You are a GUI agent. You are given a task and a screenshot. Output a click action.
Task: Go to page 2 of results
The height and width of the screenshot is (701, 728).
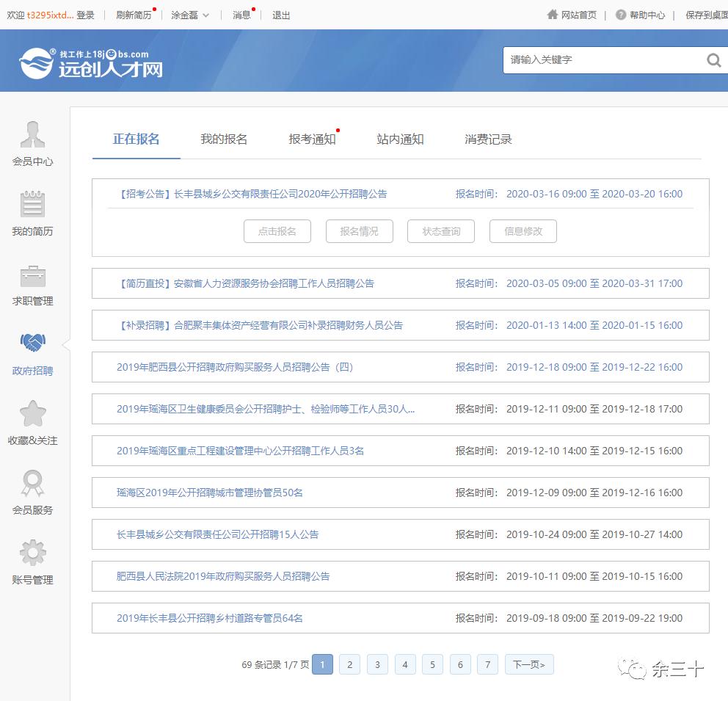(350, 664)
